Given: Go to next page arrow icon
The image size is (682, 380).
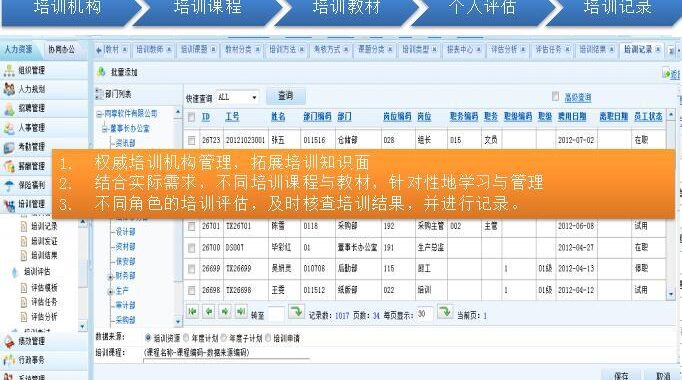Looking at the screenshot, I should (225, 312).
